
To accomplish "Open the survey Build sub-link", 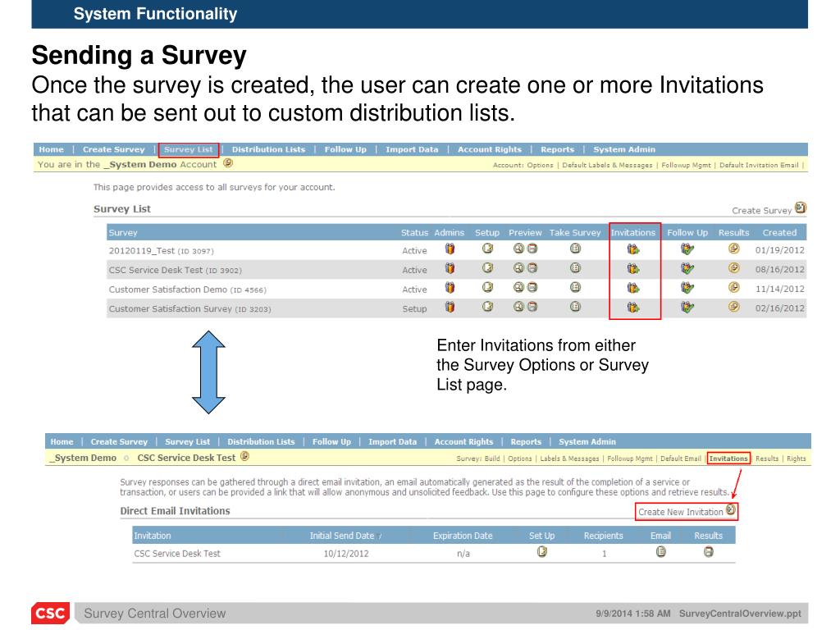I will pyautogui.click(x=492, y=459).
